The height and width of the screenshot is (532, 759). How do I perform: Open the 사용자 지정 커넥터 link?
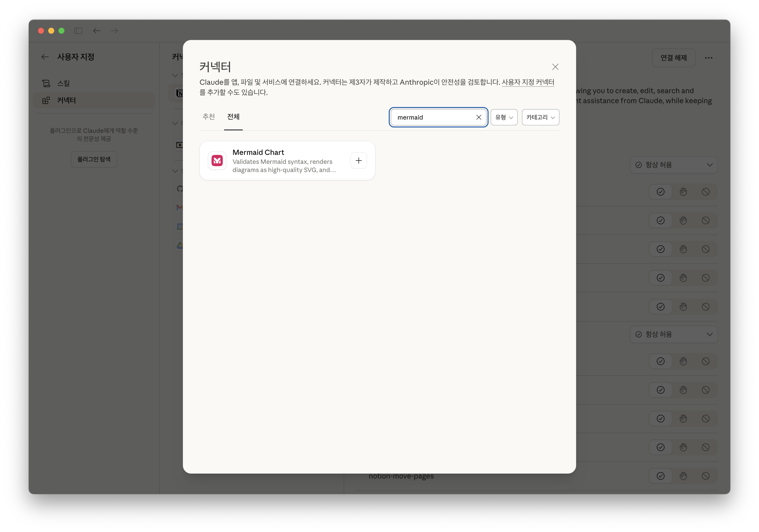(528, 82)
